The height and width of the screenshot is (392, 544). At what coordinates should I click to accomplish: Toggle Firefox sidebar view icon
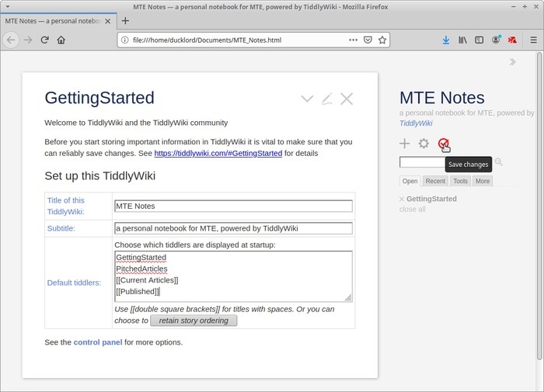(x=479, y=40)
